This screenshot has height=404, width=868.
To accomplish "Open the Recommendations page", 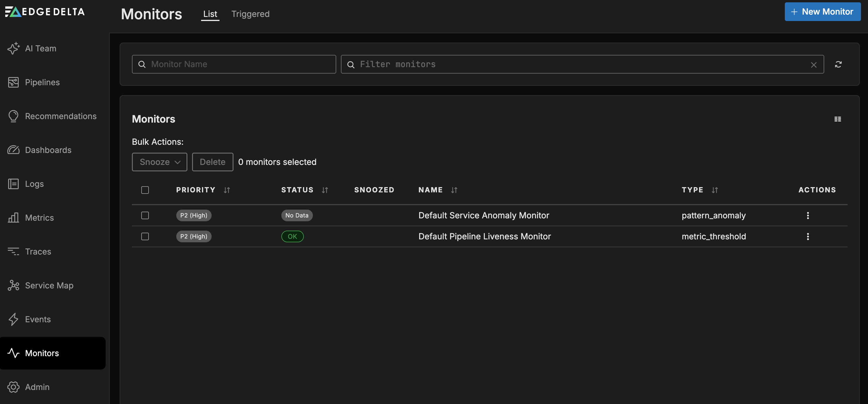I will click(61, 116).
